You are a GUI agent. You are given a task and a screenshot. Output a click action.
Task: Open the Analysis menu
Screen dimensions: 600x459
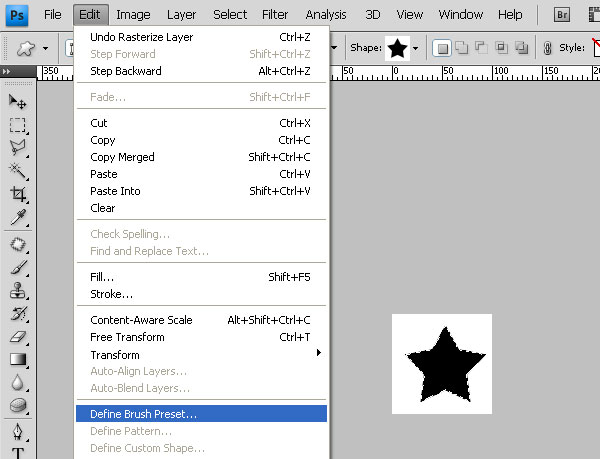coord(326,15)
